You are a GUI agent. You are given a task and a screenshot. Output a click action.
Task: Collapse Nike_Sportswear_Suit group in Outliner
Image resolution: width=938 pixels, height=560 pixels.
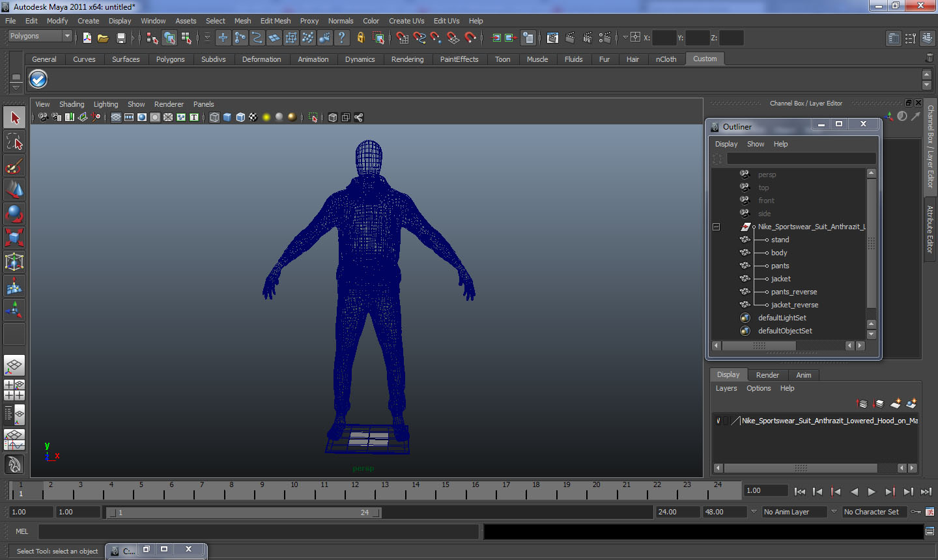pyautogui.click(x=716, y=227)
